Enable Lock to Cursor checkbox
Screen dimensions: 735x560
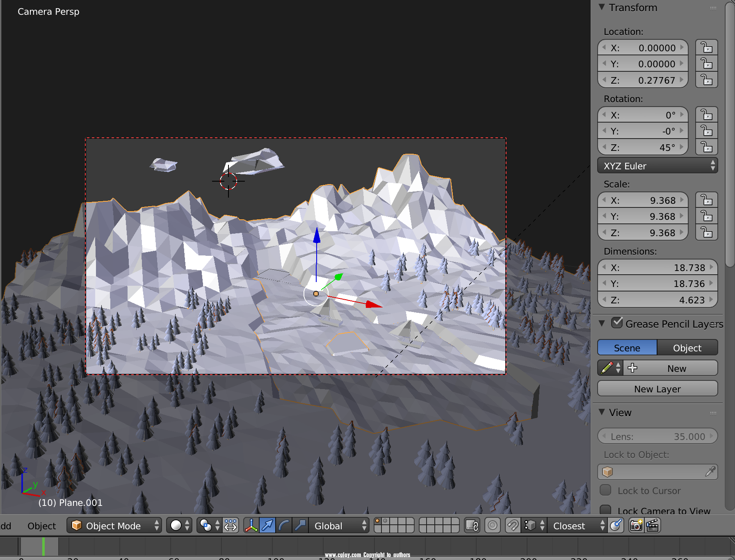[x=605, y=490]
